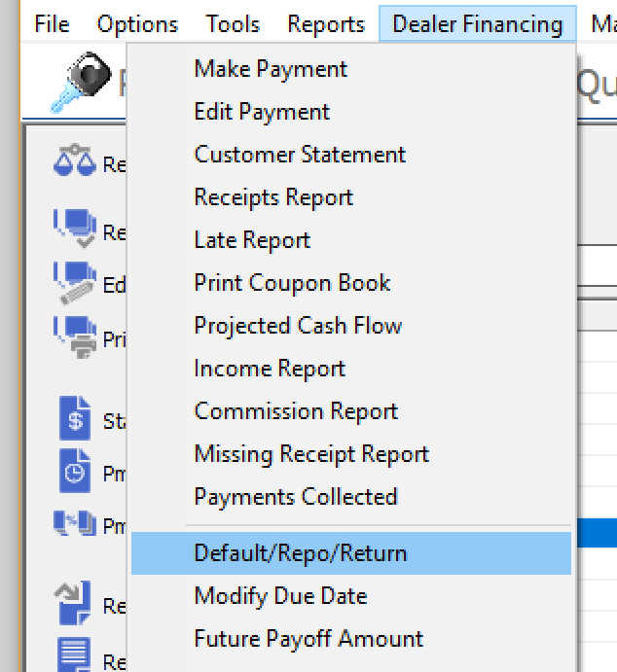Screen dimensions: 617x672
Task: Click the dollar sign document icon
Action: pyautogui.click(x=75, y=420)
